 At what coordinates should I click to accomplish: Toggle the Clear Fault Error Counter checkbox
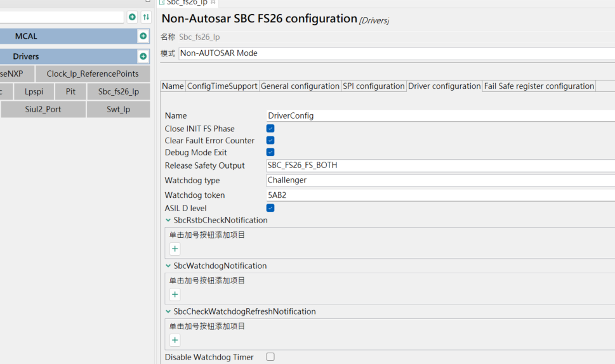[270, 140]
